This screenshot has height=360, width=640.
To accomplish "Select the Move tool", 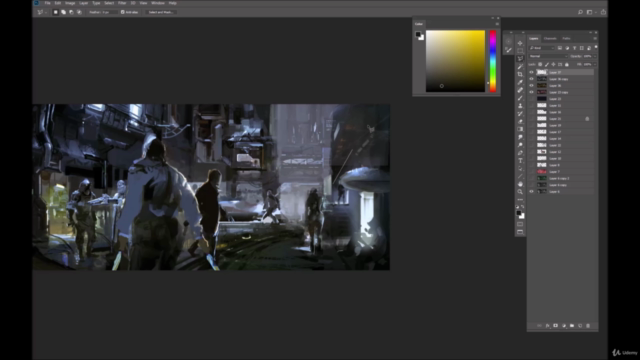I will 520,43.
